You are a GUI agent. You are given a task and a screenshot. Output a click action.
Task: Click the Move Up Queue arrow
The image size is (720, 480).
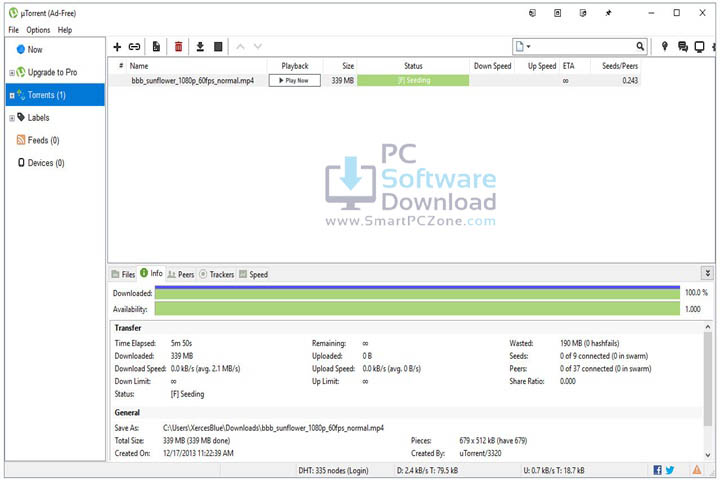point(240,47)
